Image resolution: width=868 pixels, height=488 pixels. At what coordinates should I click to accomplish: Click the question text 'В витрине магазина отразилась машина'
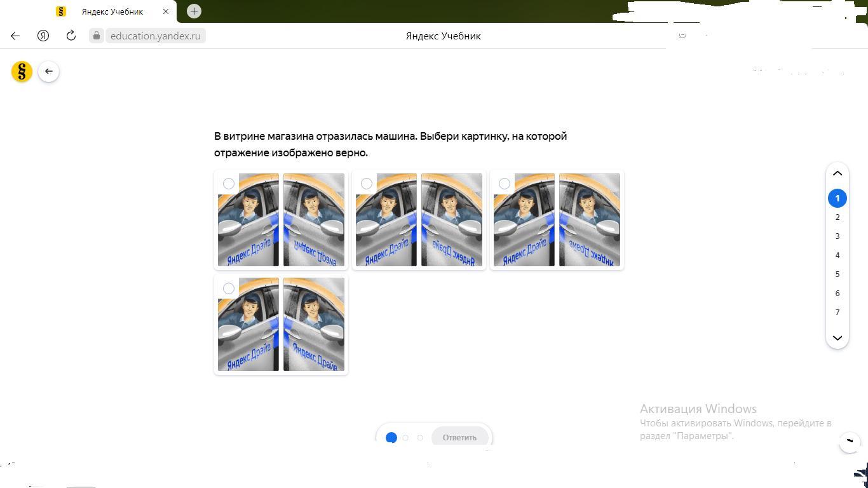click(x=316, y=136)
